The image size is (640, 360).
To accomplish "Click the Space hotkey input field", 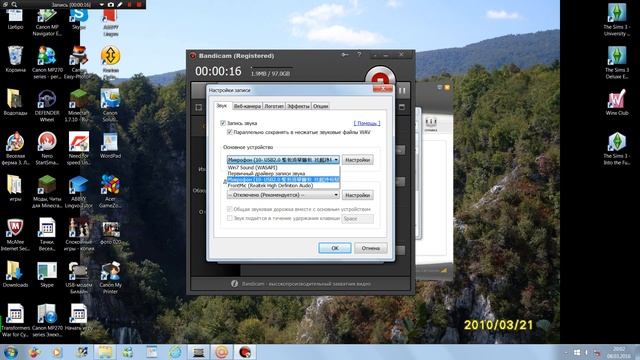I will pos(358,219).
